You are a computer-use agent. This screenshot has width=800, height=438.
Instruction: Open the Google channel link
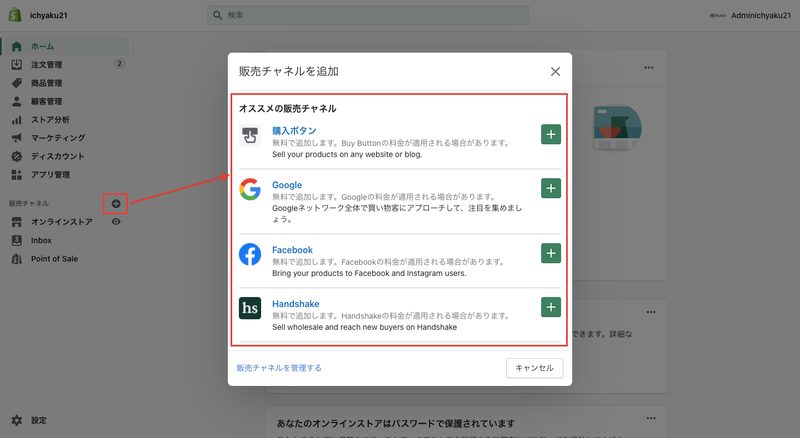[287, 185]
